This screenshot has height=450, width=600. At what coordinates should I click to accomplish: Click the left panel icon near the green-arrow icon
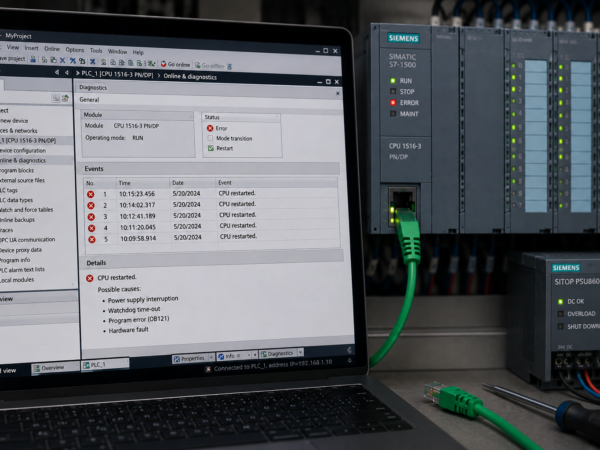[x=56, y=98]
